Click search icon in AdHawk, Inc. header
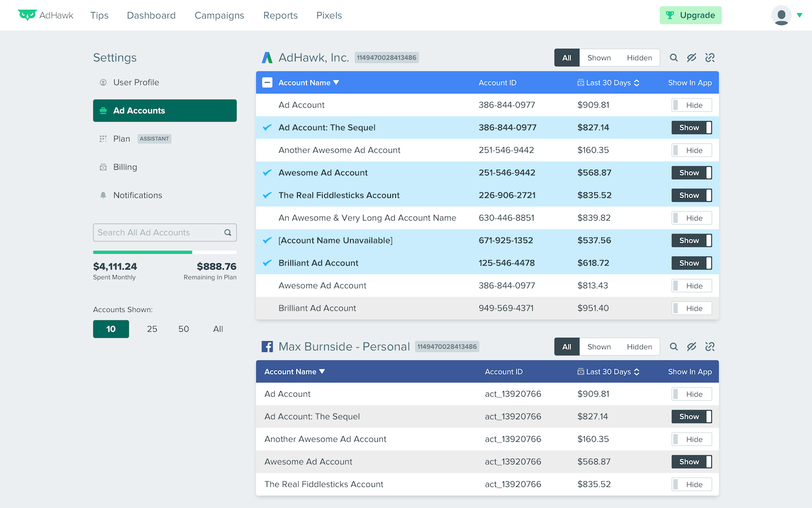Image resolution: width=812 pixels, height=508 pixels. [x=673, y=58]
